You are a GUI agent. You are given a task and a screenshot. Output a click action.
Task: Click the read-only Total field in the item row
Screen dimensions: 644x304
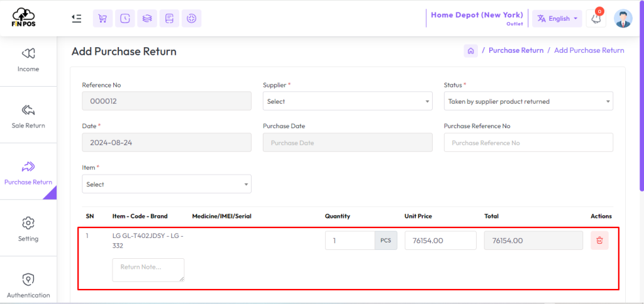pyautogui.click(x=533, y=241)
